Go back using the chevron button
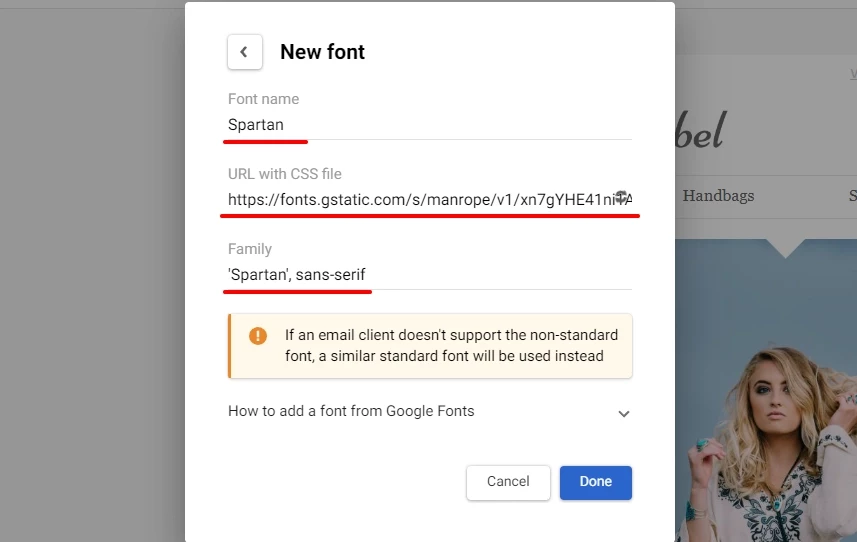Viewport: 857px width, 542px height. [244, 52]
